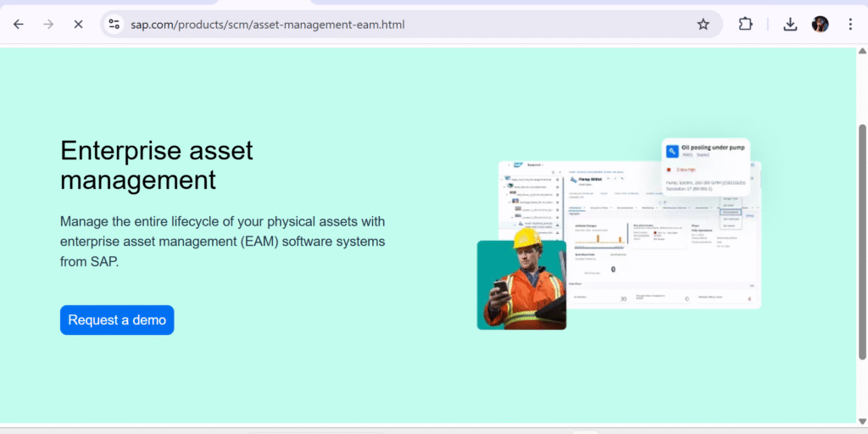Click the scrollbar down arrow
The height and width of the screenshot is (434, 868).
[862, 421]
